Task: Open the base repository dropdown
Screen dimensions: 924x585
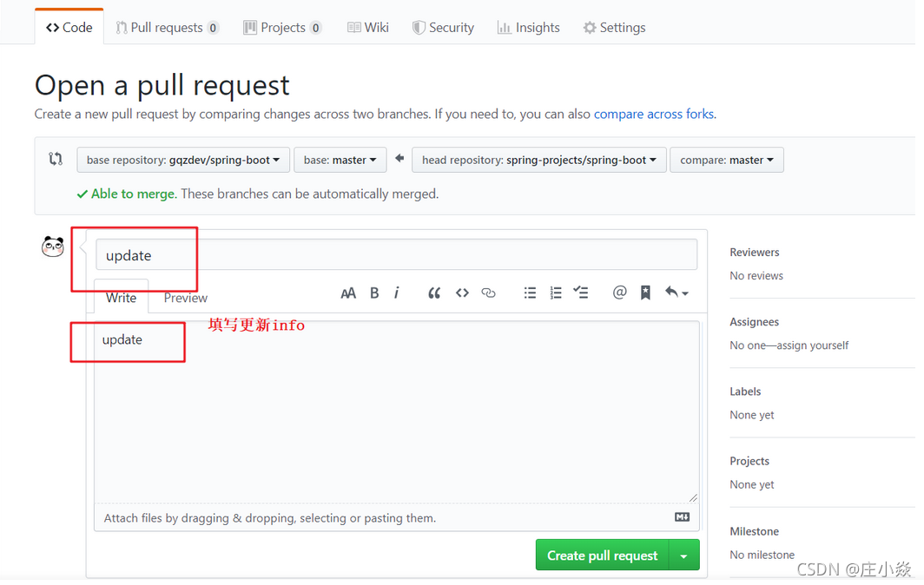Action: pyautogui.click(x=182, y=160)
